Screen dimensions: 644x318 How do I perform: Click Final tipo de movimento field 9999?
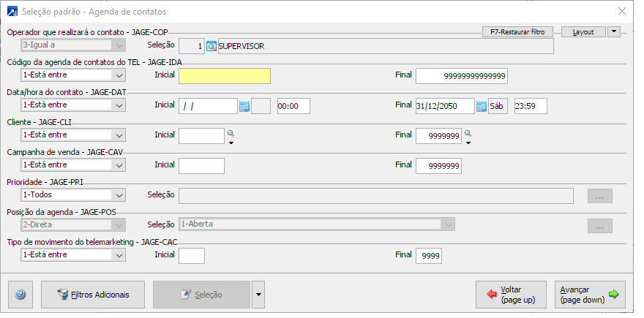pos(429,256)
